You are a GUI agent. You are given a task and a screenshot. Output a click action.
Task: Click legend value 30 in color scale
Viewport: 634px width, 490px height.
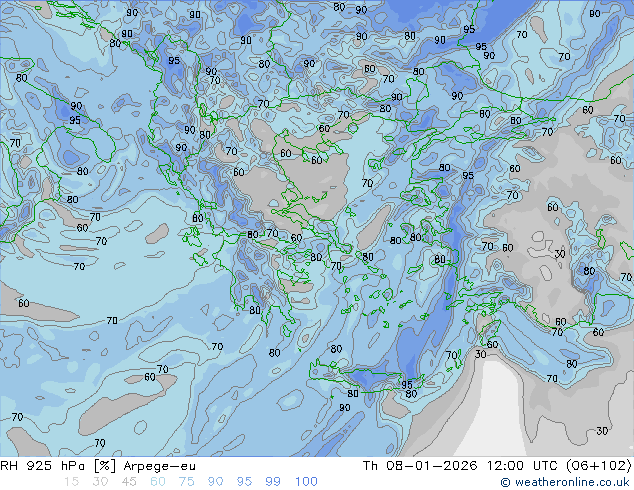[100, 482]
